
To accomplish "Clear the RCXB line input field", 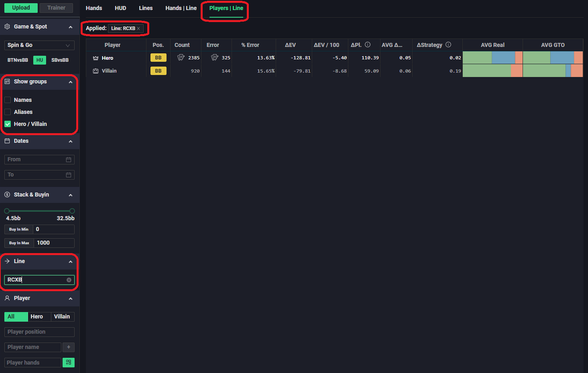I will 69,280.
